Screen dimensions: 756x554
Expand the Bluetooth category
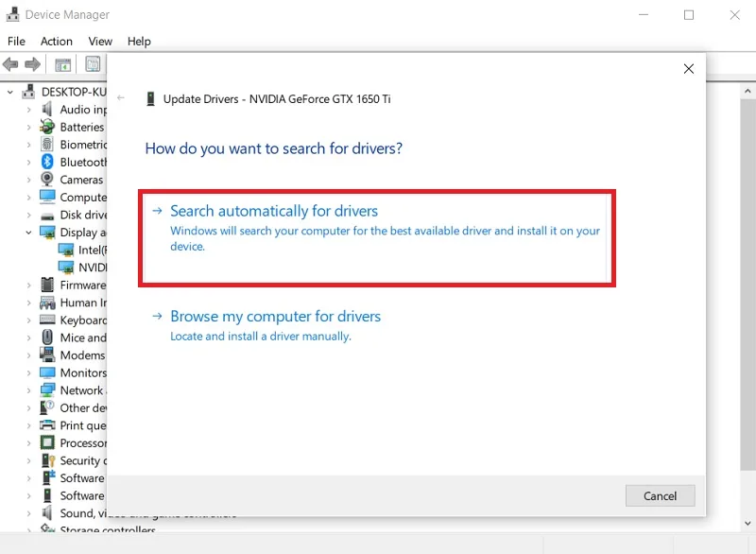pyautogui.click(x=28, y=163)
